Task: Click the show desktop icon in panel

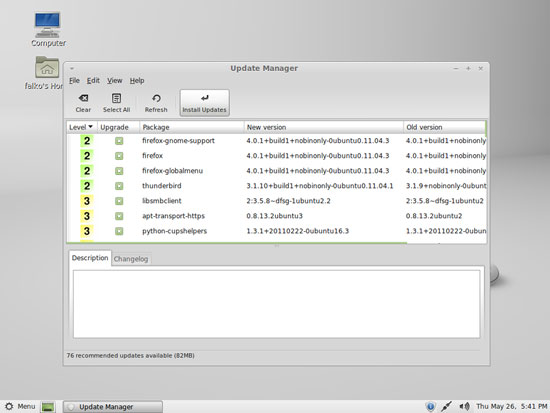Action: pos(48,407)
